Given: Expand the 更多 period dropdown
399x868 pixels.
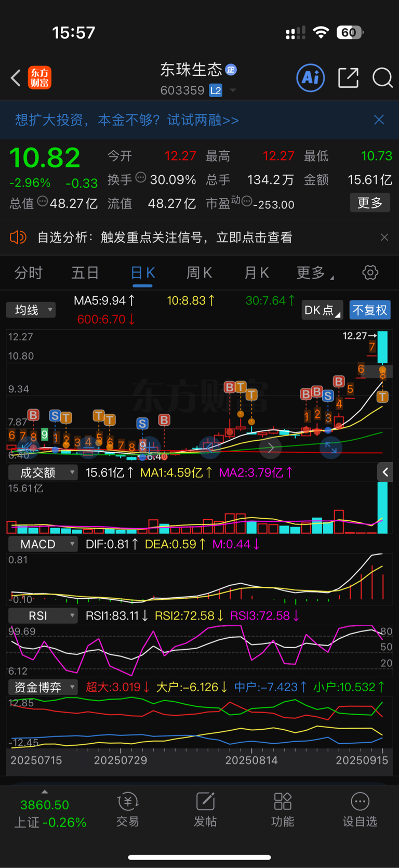Looking at the screenshot, I should click(315, 272).
